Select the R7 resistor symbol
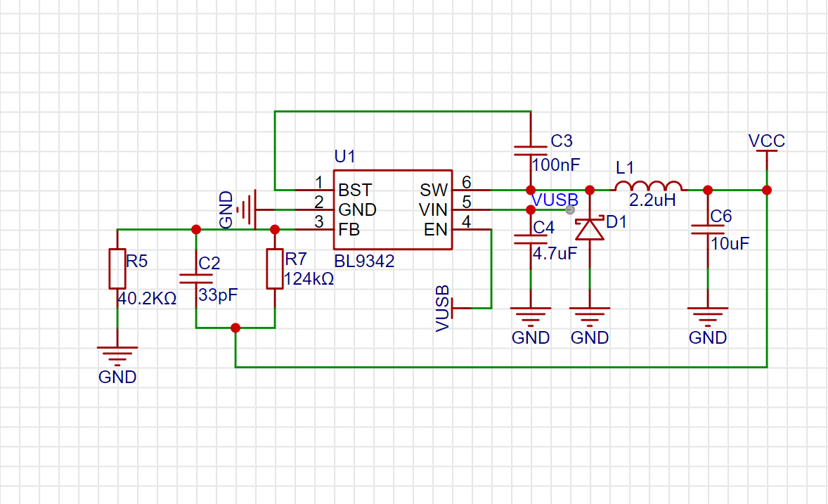The image size is (828, 504). [275, 269]
